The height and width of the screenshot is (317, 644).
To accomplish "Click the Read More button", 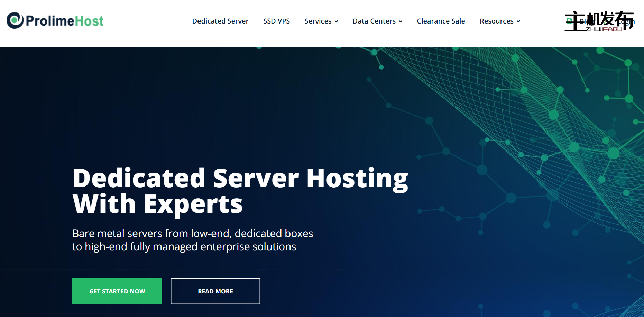I will click(x=215, y=291).
